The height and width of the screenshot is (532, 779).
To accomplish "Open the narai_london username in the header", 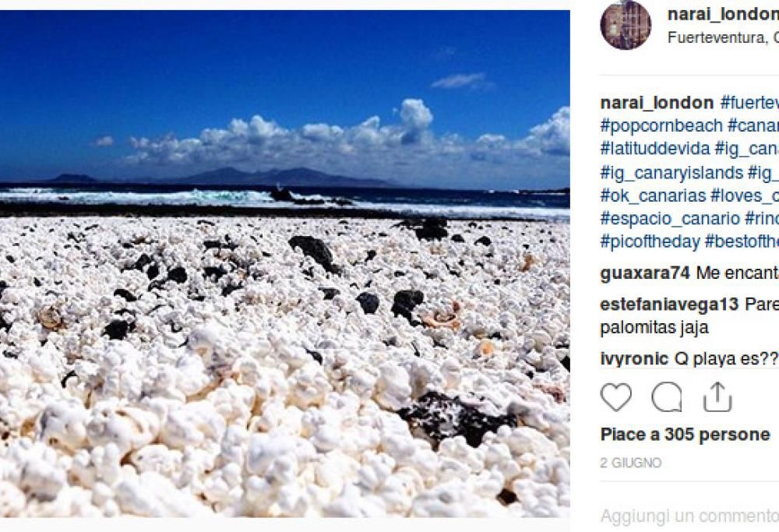I will coord(723,14).
